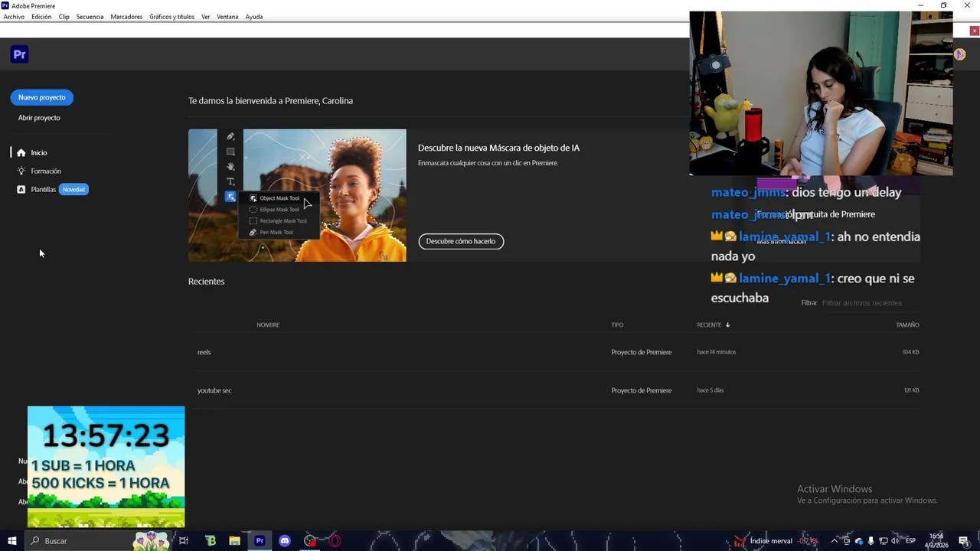Open the volume speaker tray icon
The width and height of the screenshot is (980, 551).
[895, 541]
